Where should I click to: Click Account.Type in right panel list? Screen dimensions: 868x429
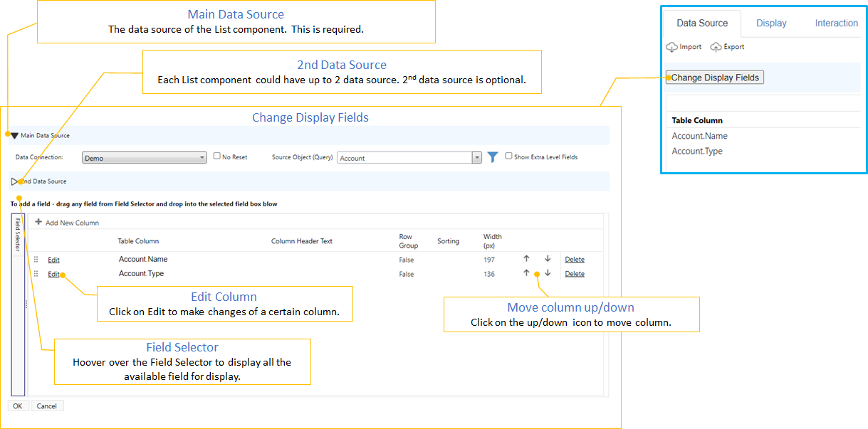click(697, 151)
